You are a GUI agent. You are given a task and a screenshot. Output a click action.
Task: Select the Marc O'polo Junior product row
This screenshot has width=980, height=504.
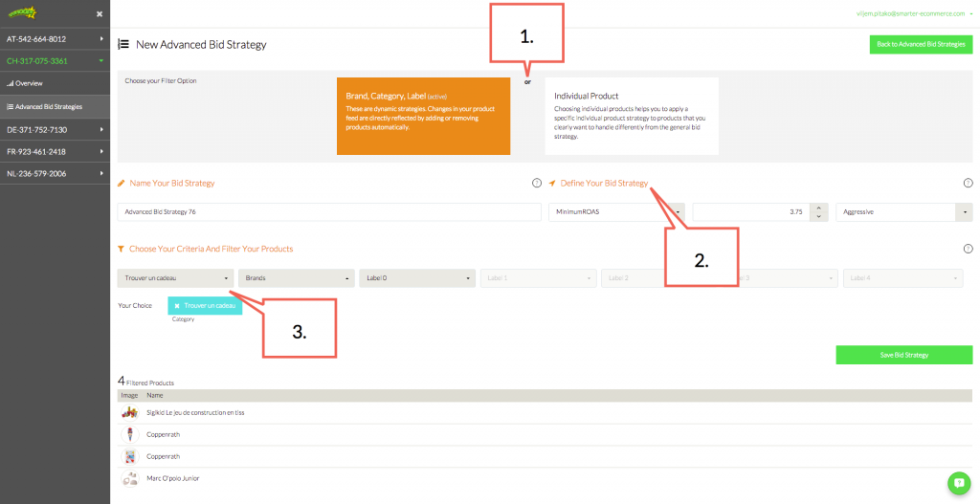[545, 478]
